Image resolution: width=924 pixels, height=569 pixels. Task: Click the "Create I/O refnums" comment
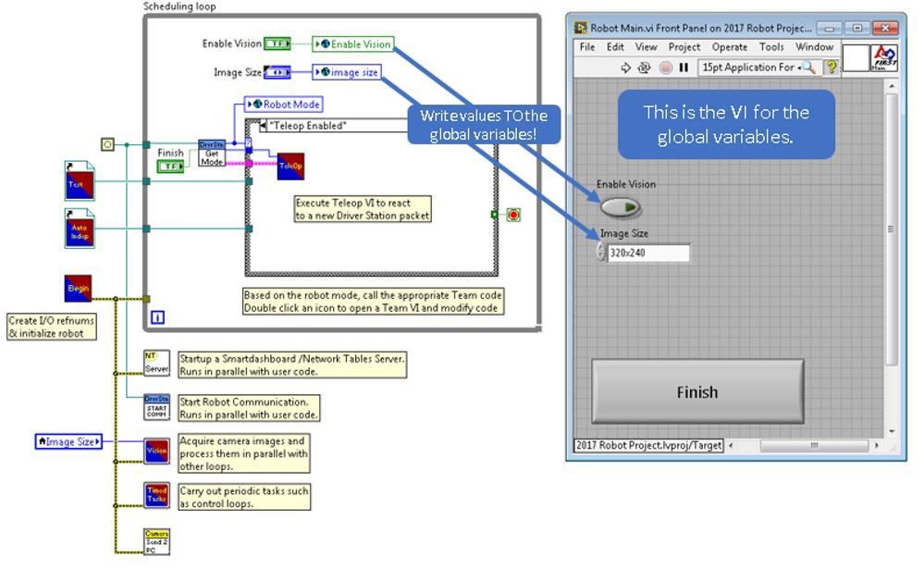tap(51, 327)
